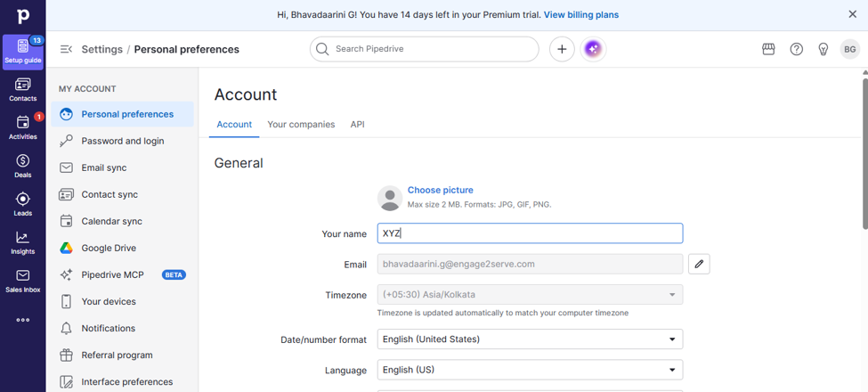Focus the Search Pipedrive field
Viewport: 868px width, 392px height.
[x=424, y=49]
